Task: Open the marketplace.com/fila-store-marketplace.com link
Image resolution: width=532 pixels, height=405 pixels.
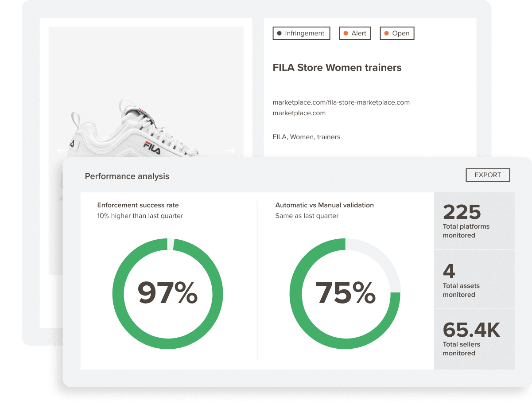Action: [x=341, y=102]
